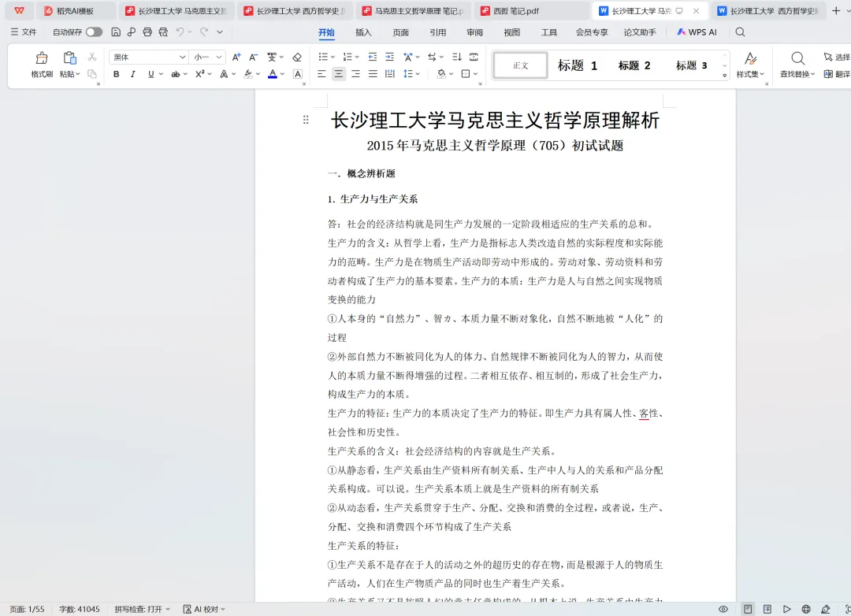The image size is (851, 616).
Task: Click the Format Painter (格式刷) icon
Action: pos(42,58)
